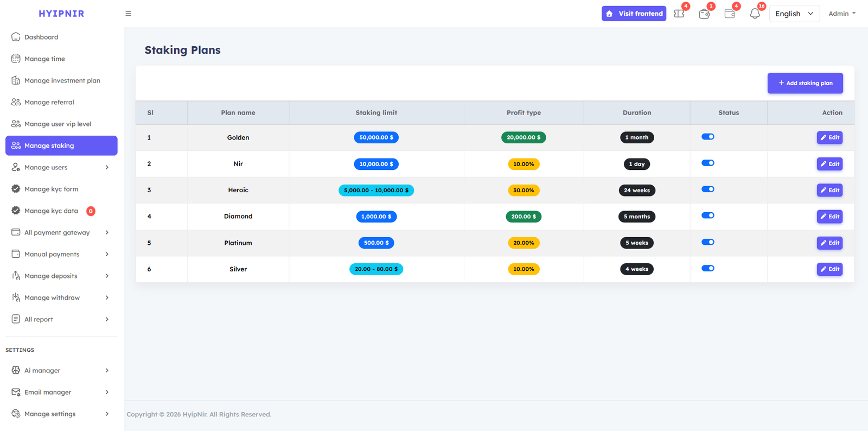
Task: Click the All payment gateway card icon
Action: tap(16, 232)
